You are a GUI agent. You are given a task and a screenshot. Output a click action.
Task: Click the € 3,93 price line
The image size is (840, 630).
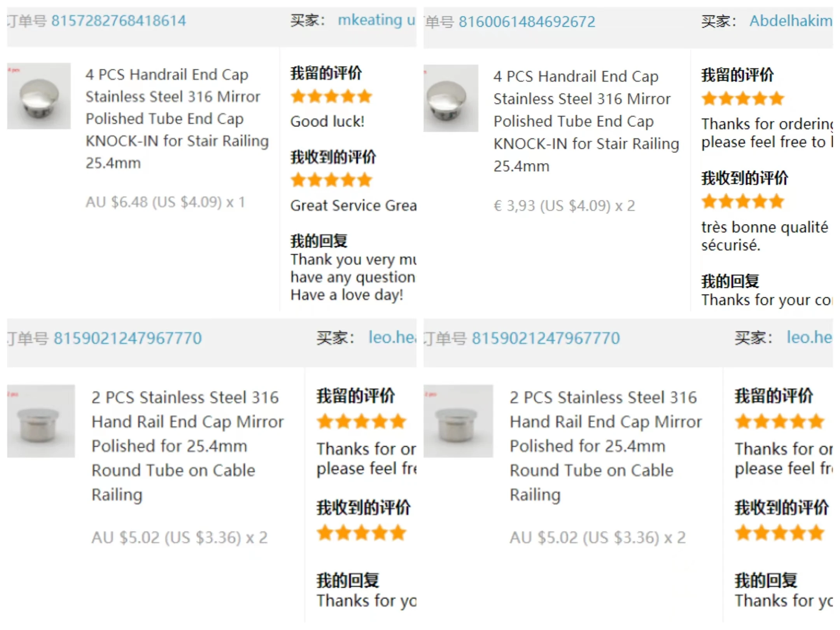(564, 206)
